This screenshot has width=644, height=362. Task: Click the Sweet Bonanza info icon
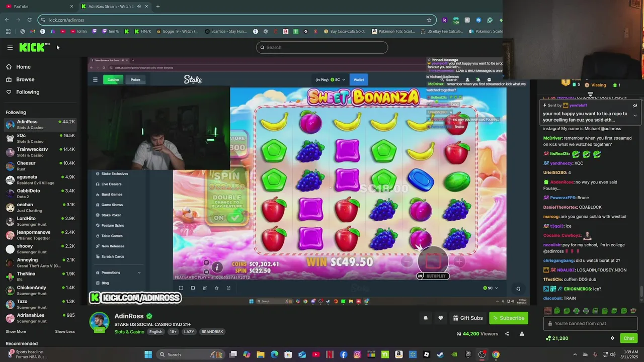(217, 267)
